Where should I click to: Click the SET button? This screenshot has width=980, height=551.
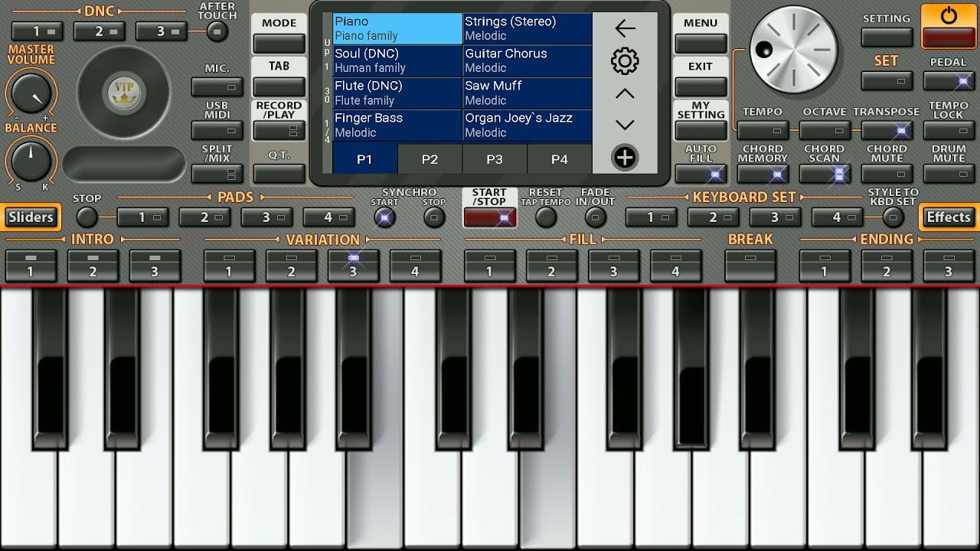pyautogui.click(x=887, y=81)
